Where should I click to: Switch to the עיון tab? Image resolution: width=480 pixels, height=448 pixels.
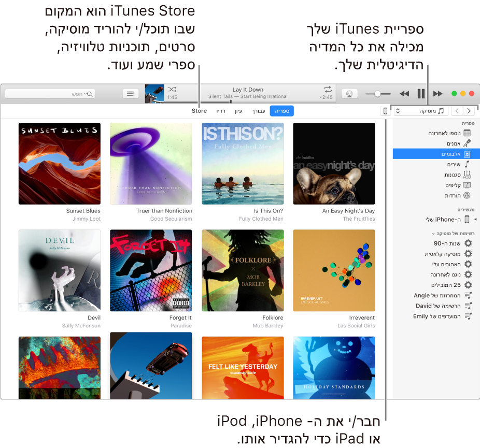[x=238, y=111]
